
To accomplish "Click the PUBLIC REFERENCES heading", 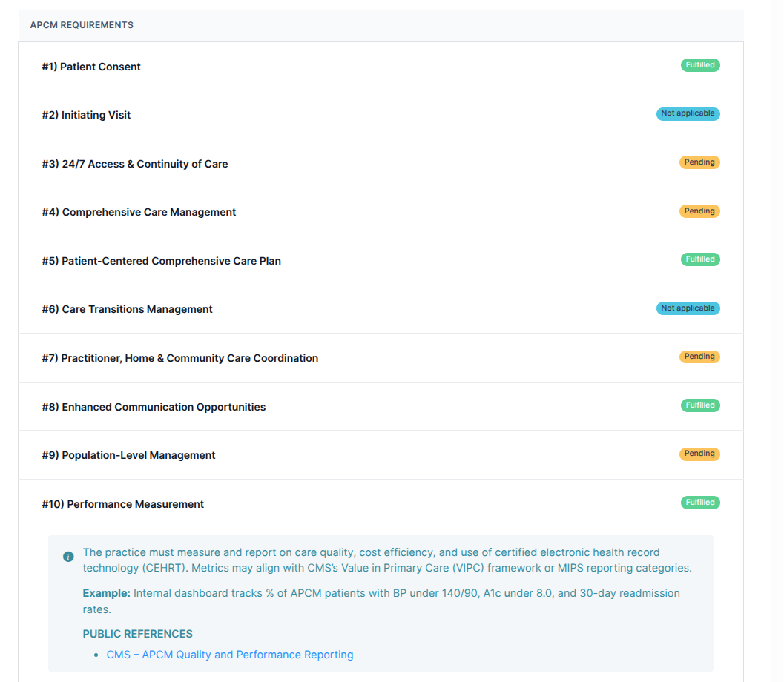I will tap(138, 634).
